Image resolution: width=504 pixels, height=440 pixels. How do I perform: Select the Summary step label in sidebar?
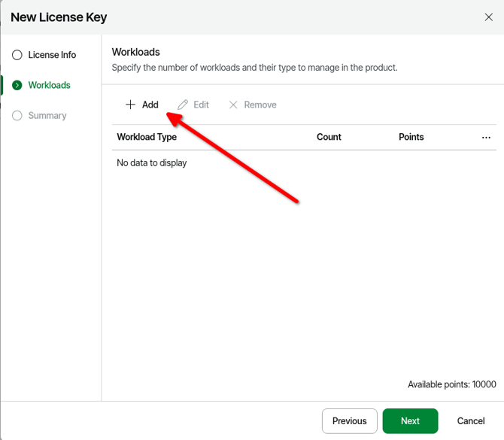coord(47,115)
